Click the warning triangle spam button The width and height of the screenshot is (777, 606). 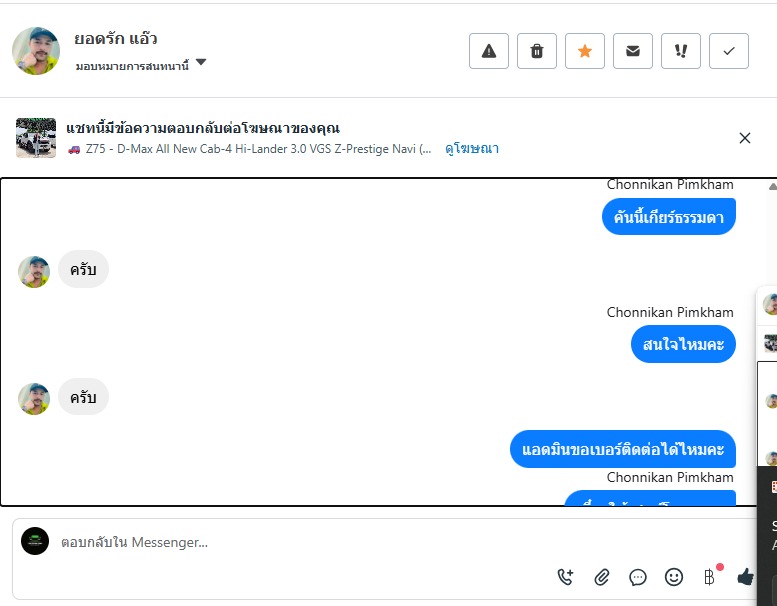pos(489,51)
